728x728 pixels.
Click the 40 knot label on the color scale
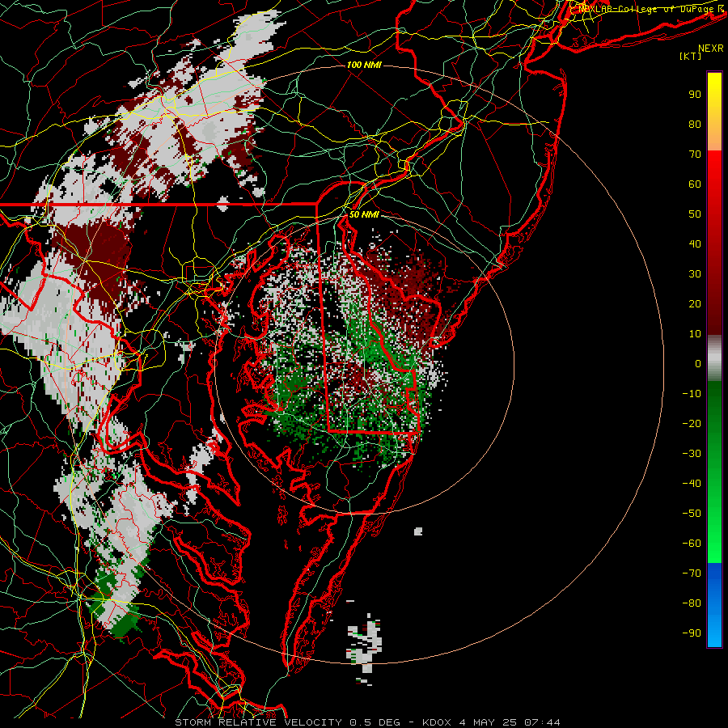pyautogui.click(x=695, y=243)
